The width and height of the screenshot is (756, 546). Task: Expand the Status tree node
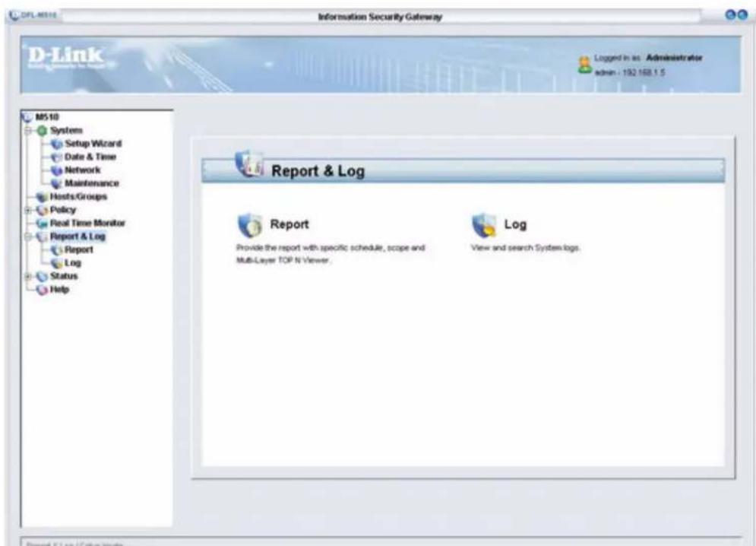(x=28, y=277)
